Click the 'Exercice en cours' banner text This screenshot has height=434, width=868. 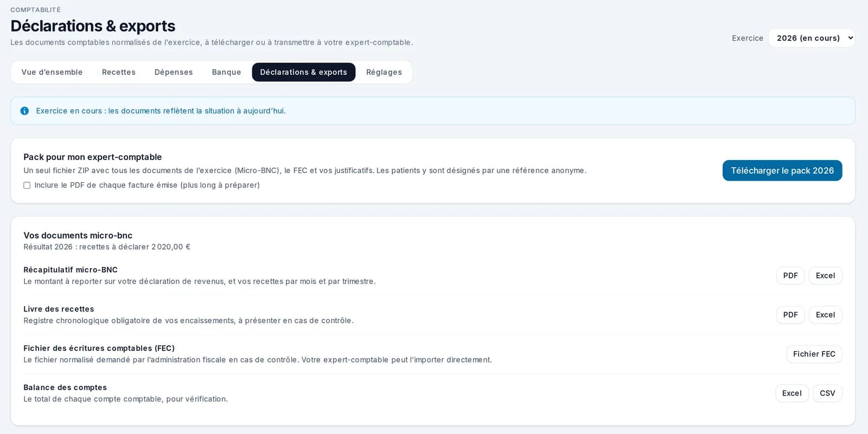tap(161, 111)
